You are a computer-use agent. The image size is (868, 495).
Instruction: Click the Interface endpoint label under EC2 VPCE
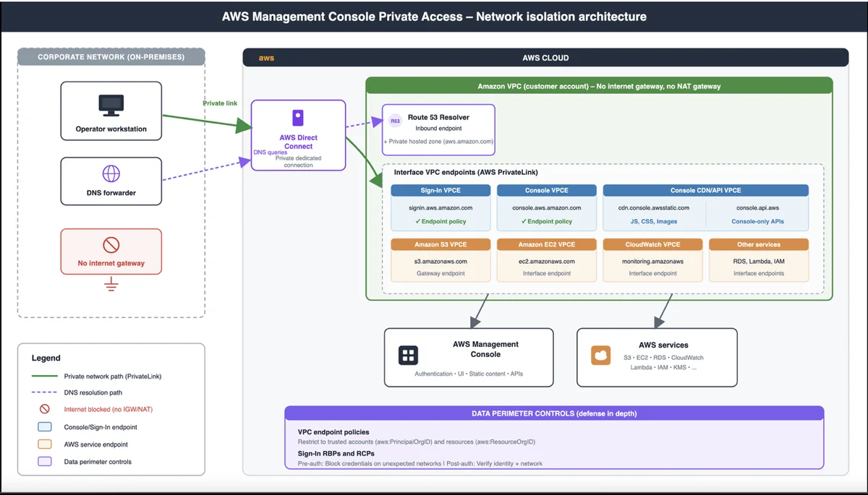coord(546,274)
